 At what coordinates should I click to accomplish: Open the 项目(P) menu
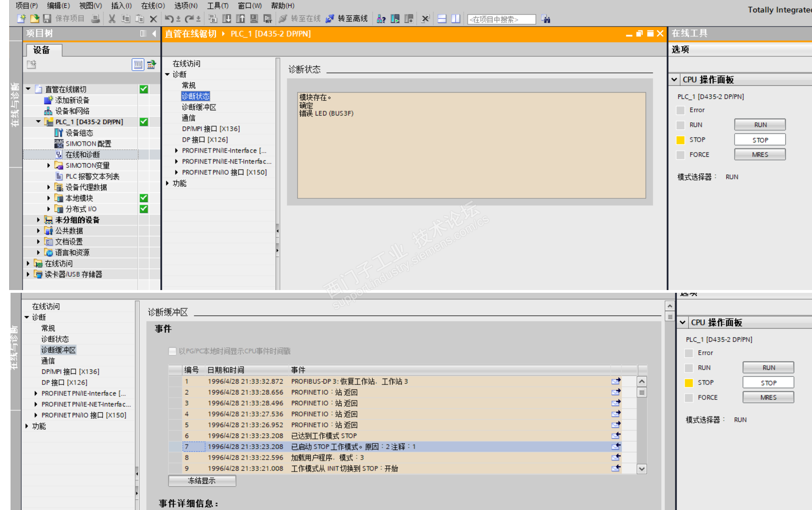click(x=27, y=5)
